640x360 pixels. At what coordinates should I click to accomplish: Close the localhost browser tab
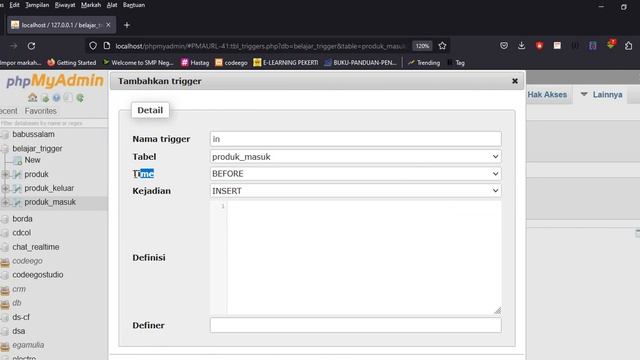click(x=108, y=25)
